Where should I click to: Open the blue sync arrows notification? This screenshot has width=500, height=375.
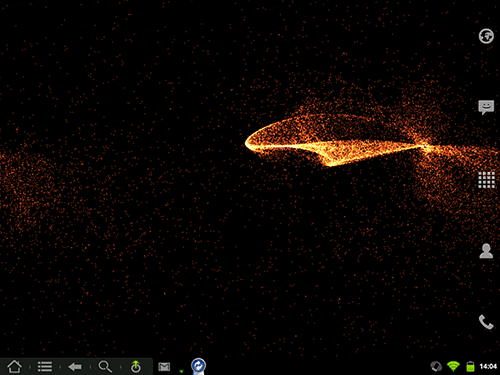click(x=198, y=366)
